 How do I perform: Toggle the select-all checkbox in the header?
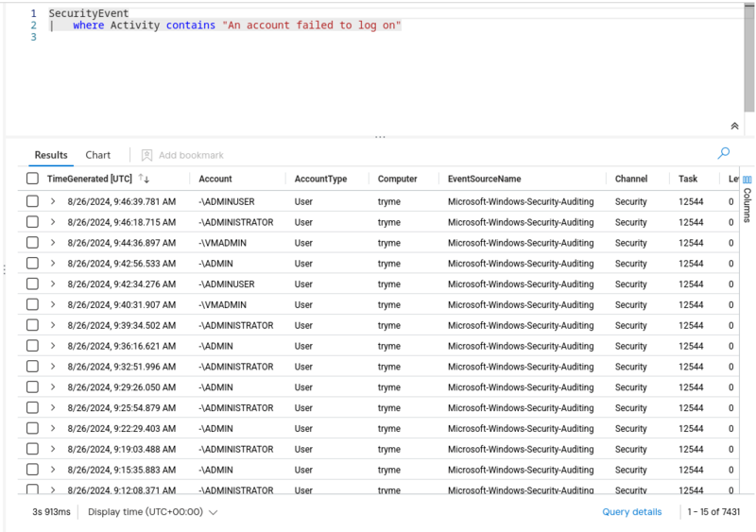pyautogui.click(x=32, y=179)
